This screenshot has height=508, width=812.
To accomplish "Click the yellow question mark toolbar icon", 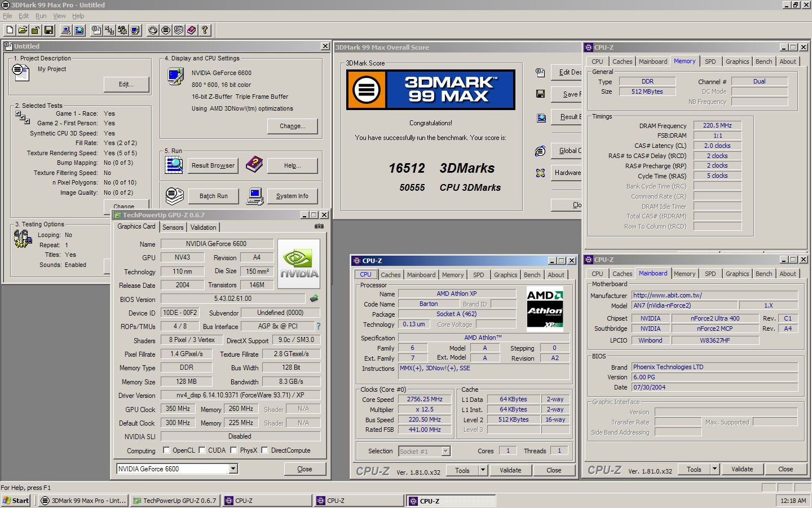I will 205,30.
